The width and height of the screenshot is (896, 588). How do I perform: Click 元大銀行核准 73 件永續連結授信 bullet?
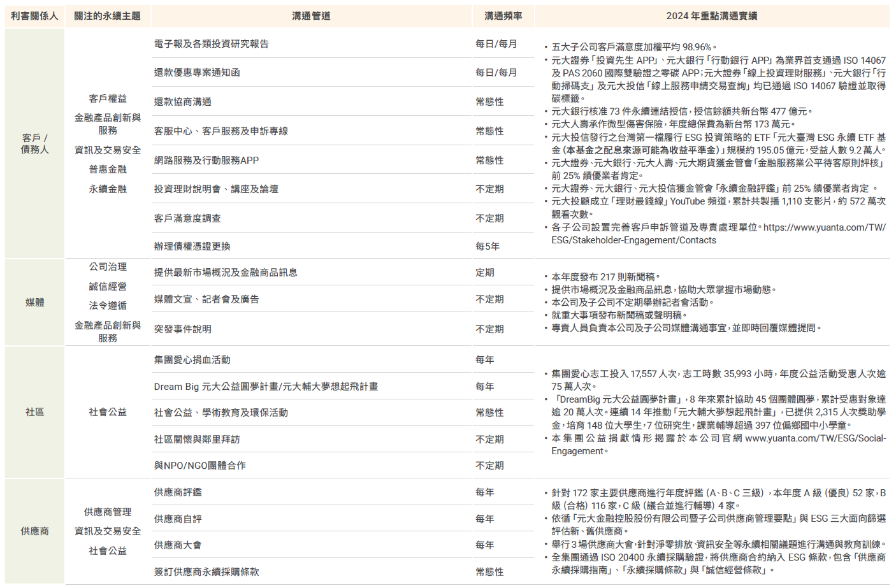[x=682, y=111]
